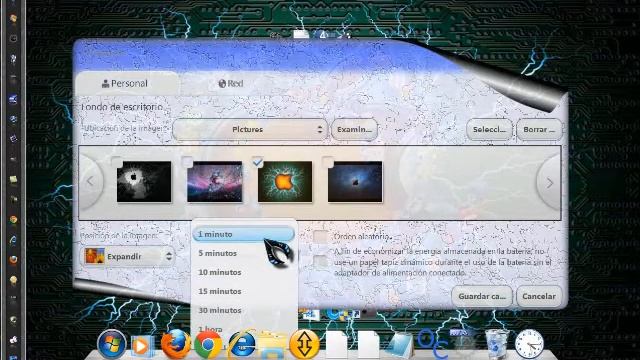Click the person icon on the Personal tab
The width and height of the screenshot is (640, 360).
[105, 84]
